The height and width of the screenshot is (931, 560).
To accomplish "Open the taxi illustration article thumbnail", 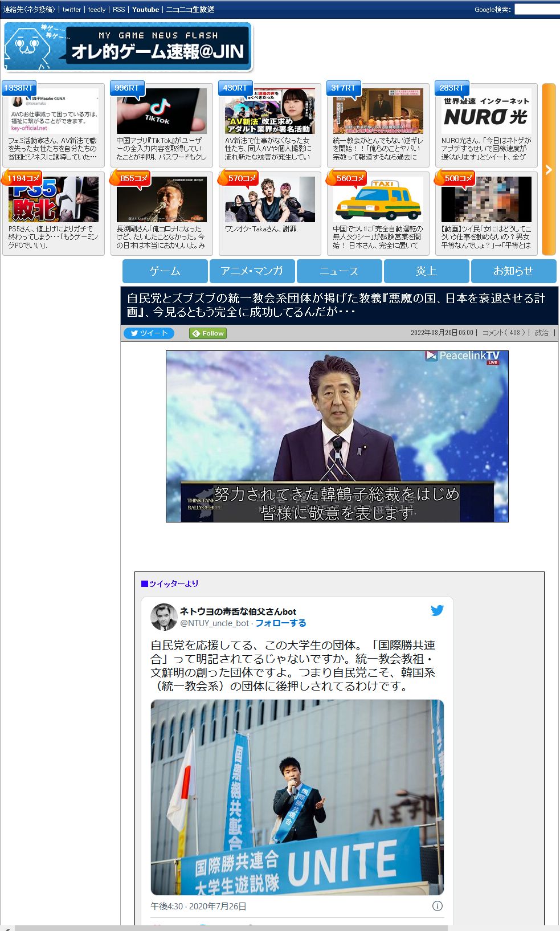I will coord(378,199).
